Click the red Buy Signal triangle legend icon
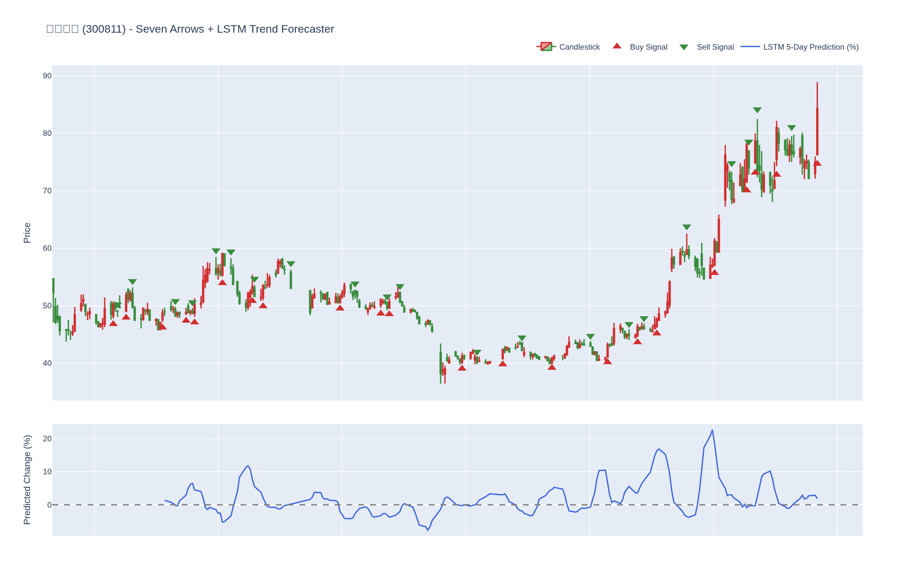This screenshot has width=915, height=588. click(617, 46)
